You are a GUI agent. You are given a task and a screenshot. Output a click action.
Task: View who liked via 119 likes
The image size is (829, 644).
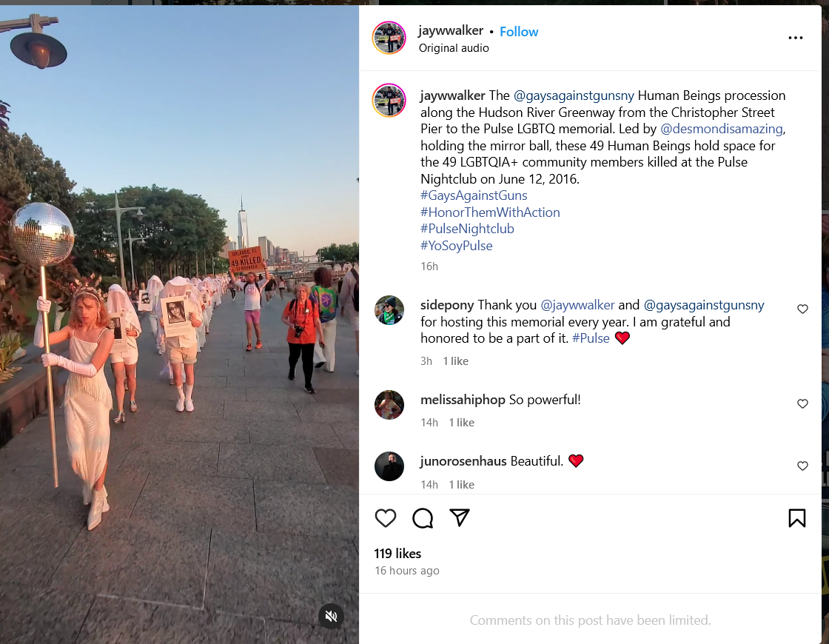pos(397,554)
